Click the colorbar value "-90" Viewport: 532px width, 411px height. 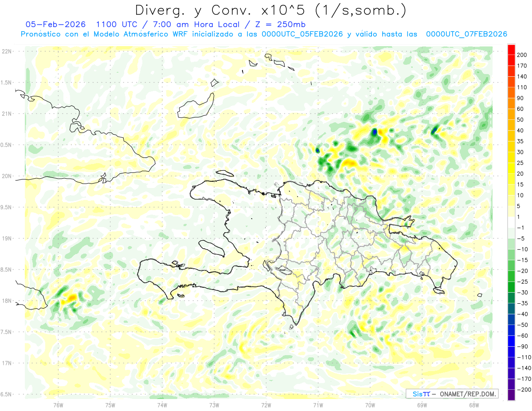(x=524, y=346)
